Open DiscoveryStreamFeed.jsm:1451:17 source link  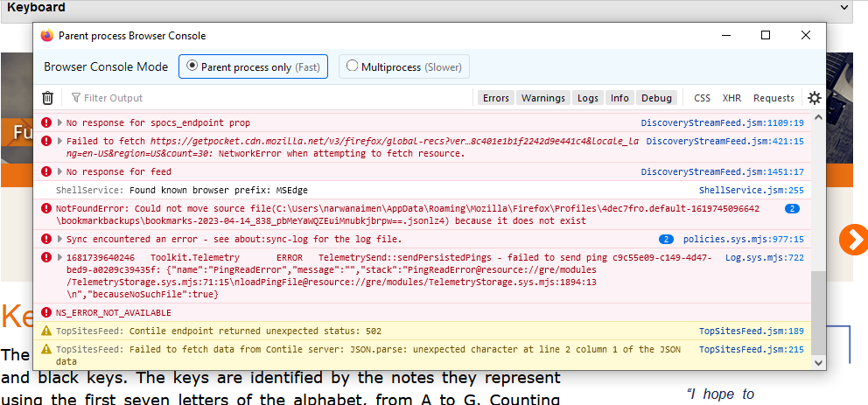click(723, 172)
